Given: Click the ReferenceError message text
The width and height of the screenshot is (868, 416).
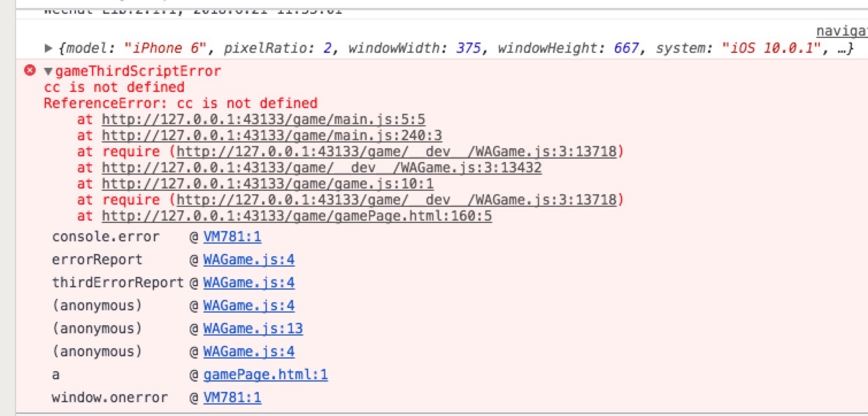Looking at the screenshot, I should [180, 103].
